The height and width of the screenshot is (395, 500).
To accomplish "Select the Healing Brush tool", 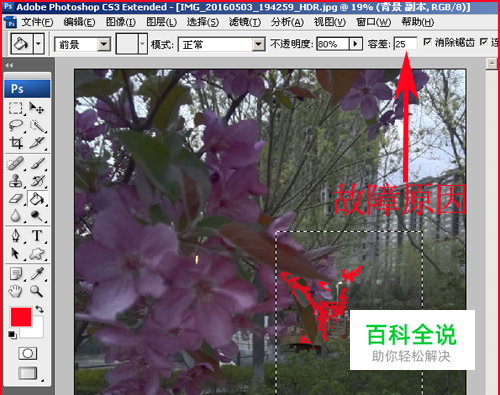I will (x=16, y=163).
